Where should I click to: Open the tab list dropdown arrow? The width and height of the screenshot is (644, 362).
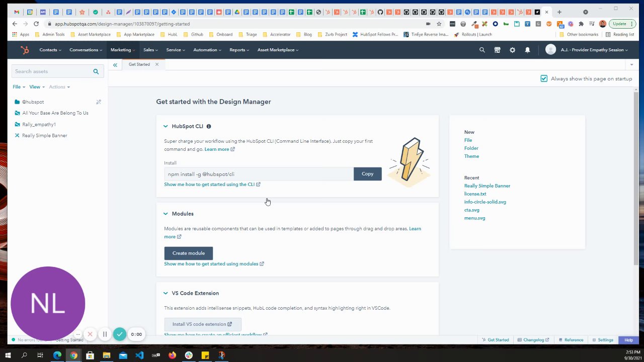point(631,65)
